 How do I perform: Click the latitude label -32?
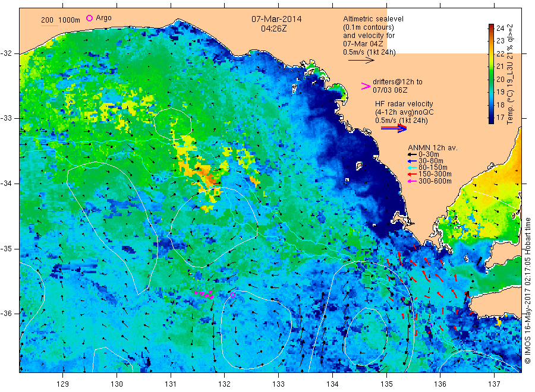click(x=6, y=53)
